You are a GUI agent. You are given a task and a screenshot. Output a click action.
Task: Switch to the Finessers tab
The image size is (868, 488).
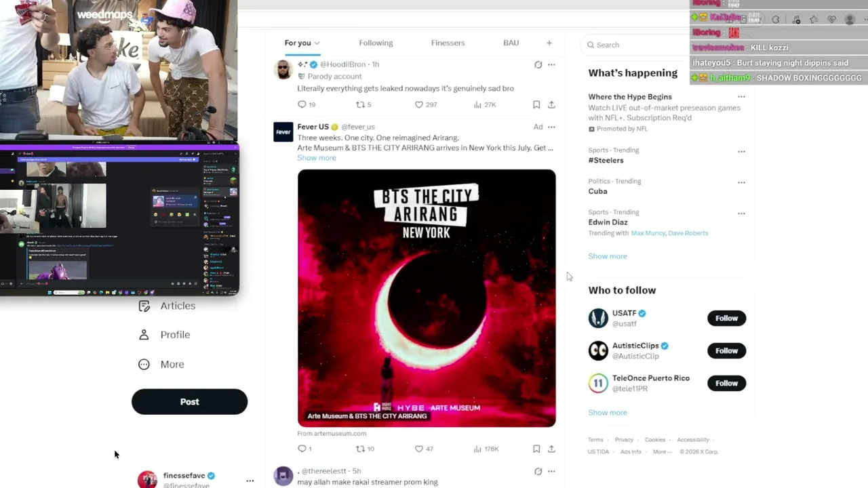448,43
